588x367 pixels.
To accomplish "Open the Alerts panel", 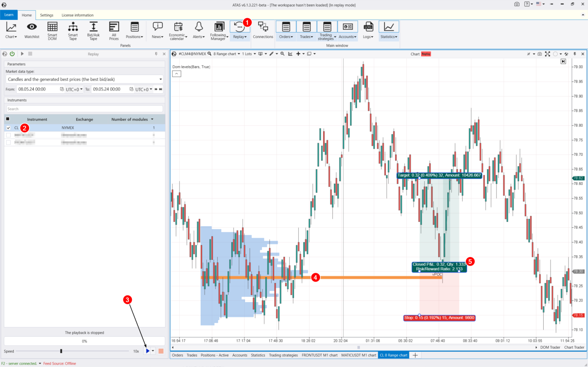I will coord(199,31).
